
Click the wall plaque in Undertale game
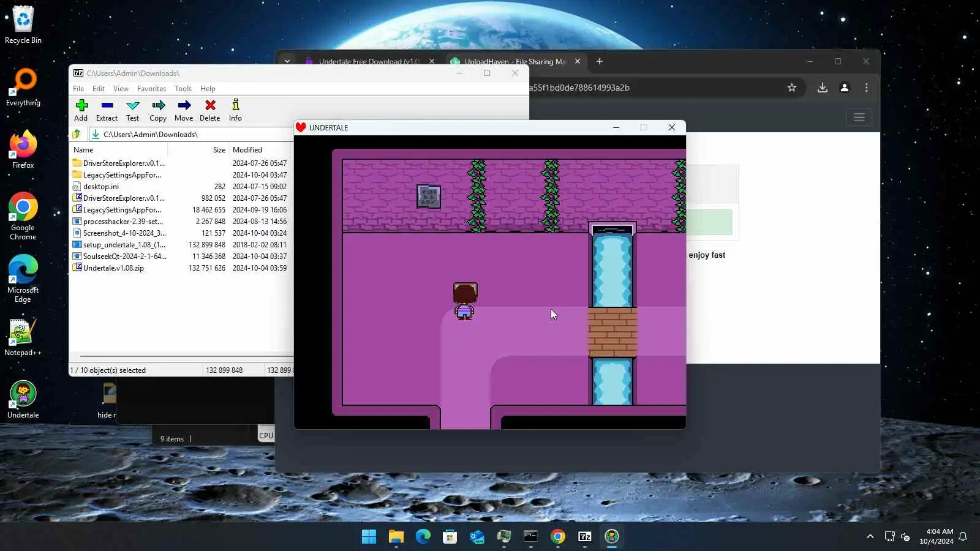point(429,197)
